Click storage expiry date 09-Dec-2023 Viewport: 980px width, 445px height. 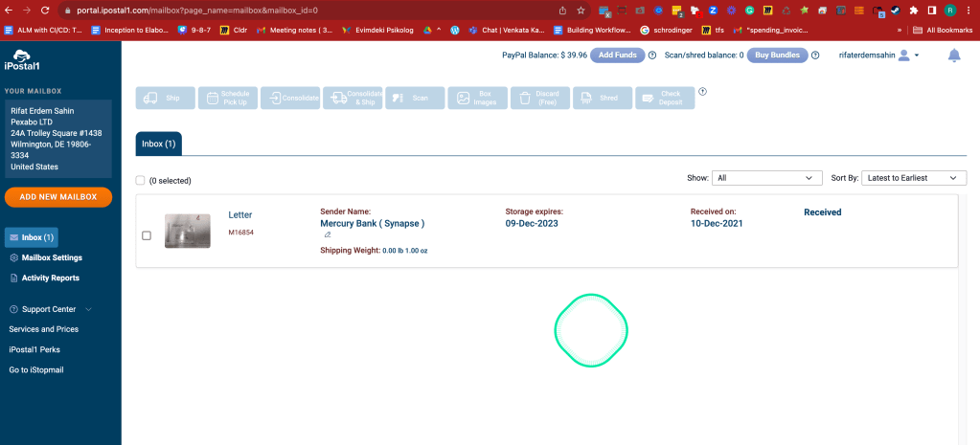tap(532, 223)
